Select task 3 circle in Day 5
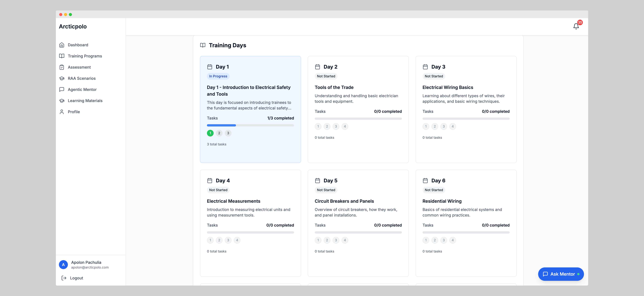This screenshot has height=296, width=644. pyautogui.click(x=336, y=240)
